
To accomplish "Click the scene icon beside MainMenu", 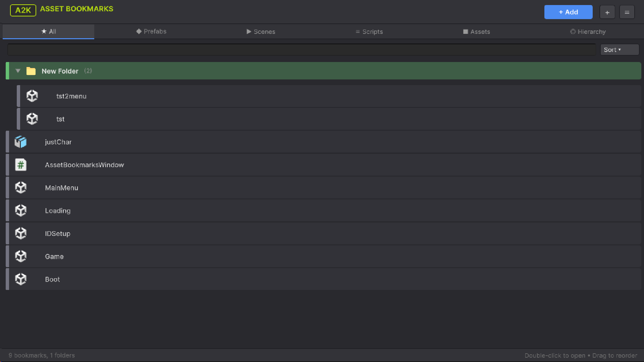I will (x=20, y=188).
